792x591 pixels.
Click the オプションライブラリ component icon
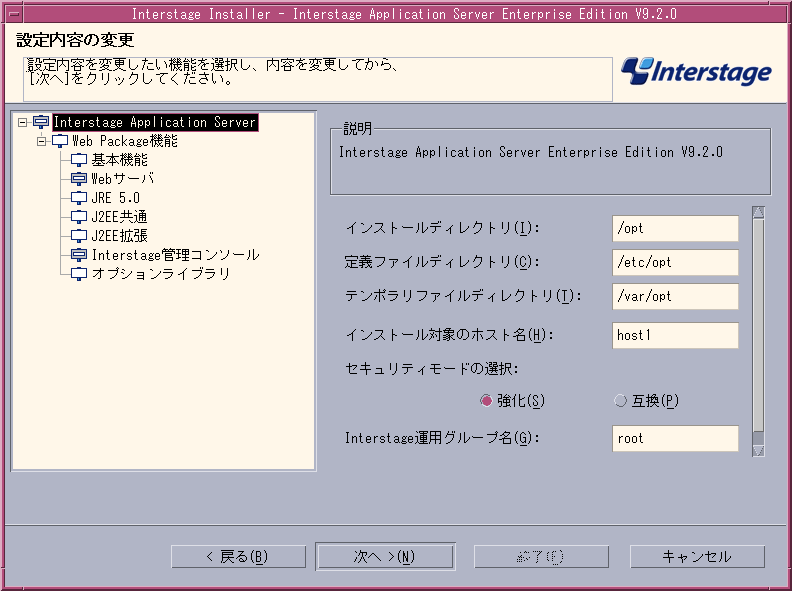coord(79,274)
